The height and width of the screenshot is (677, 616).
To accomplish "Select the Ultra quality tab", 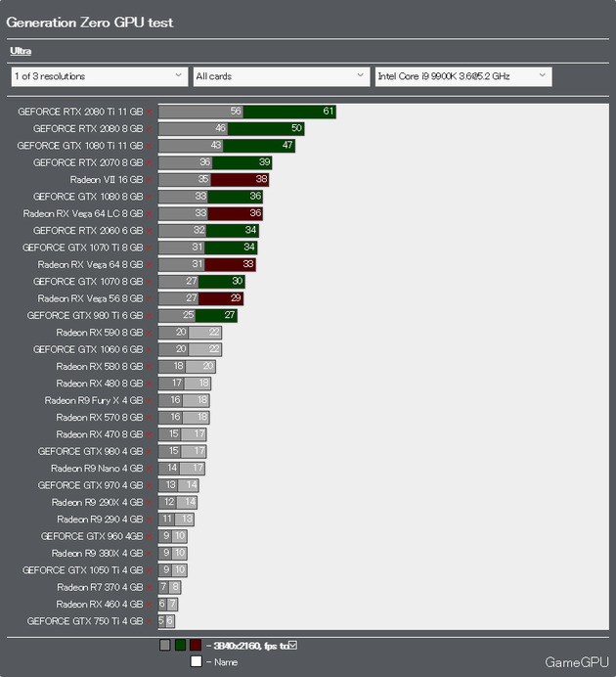I will click(21, 51).
